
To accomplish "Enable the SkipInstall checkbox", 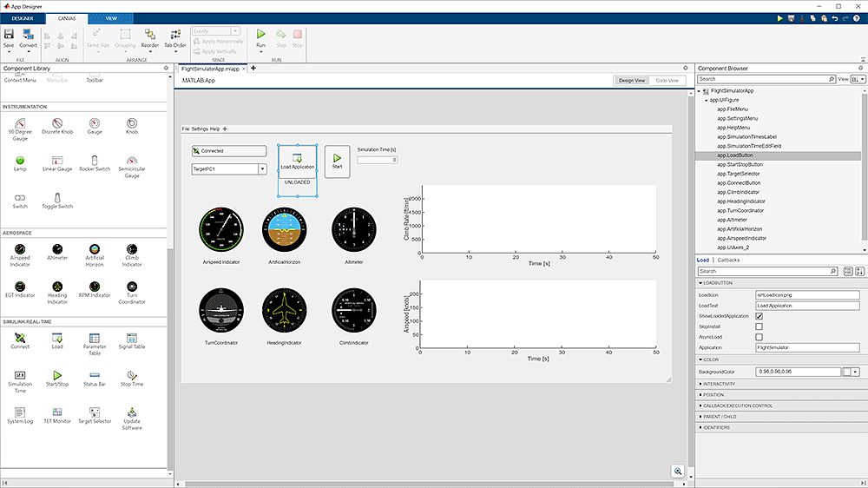I will [x=759, y=326].
